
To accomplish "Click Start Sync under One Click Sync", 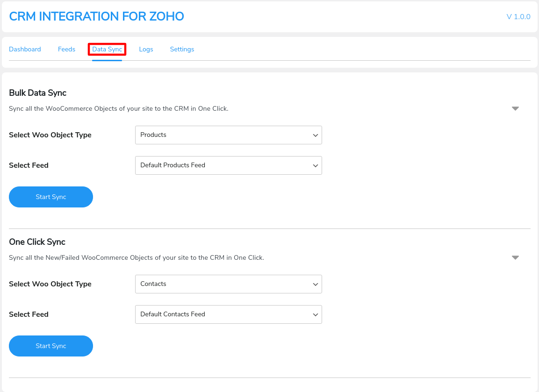I will tap(50, 346).
